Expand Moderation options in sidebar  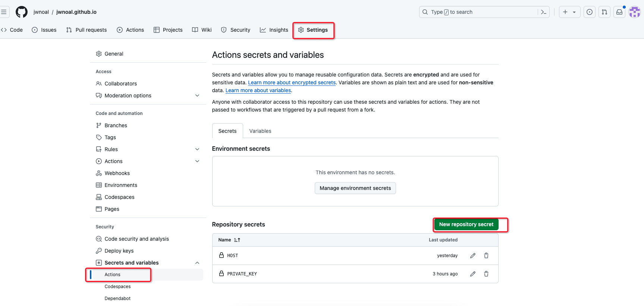[197, 96]
